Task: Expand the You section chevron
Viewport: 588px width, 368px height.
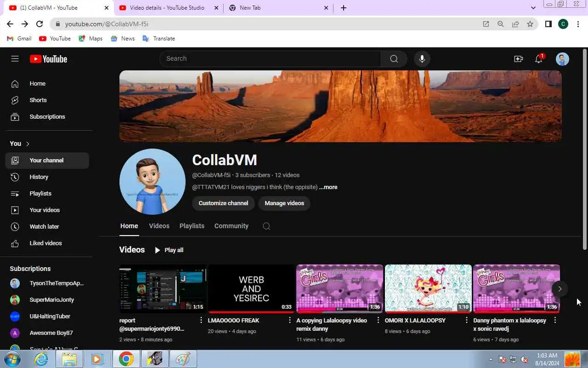Action: point(28,144)
